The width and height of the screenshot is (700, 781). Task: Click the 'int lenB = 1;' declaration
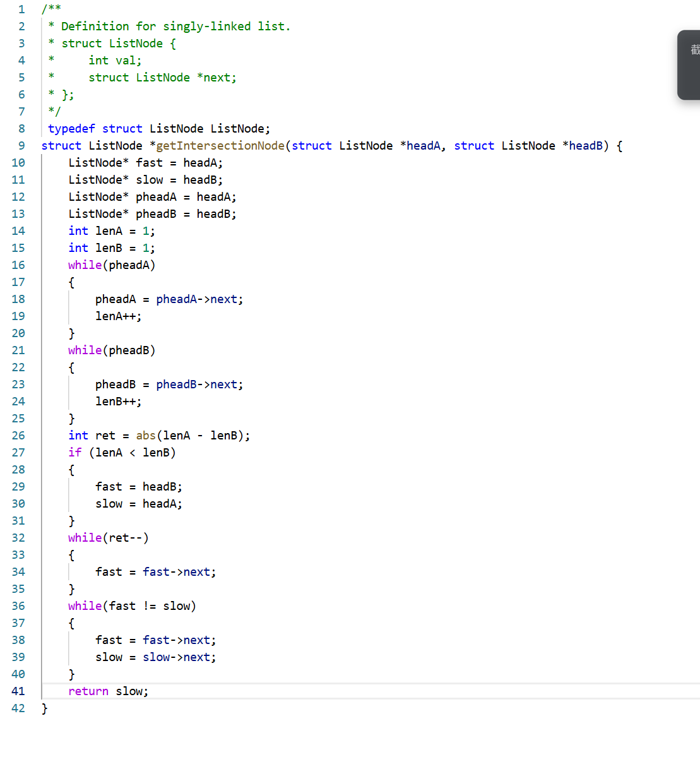112,248
